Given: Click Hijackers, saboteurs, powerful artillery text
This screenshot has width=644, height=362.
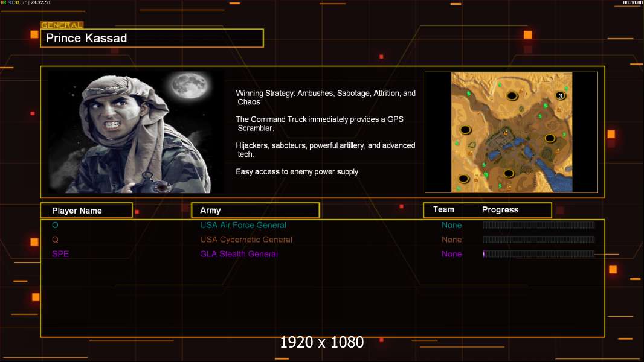Looking at the screenshot, I should pyautogui.click(x=325, y=150).
